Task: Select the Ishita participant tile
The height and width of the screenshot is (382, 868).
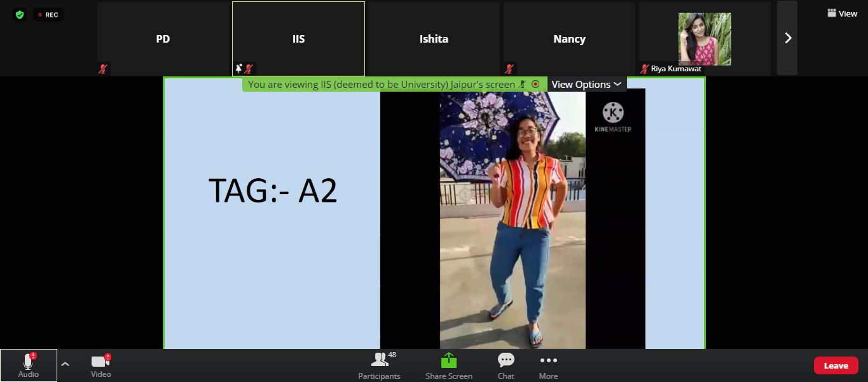Action: pyautogui.click(x=434, y=39)
